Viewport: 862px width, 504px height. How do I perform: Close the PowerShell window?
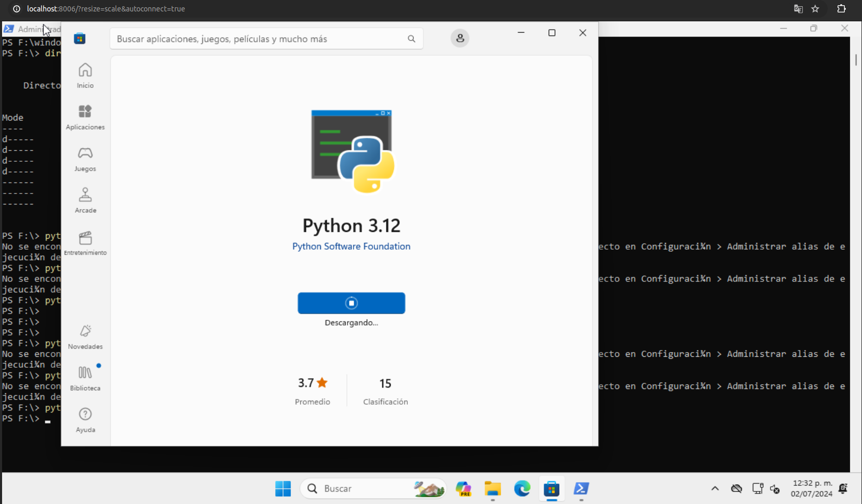point(845,29)
